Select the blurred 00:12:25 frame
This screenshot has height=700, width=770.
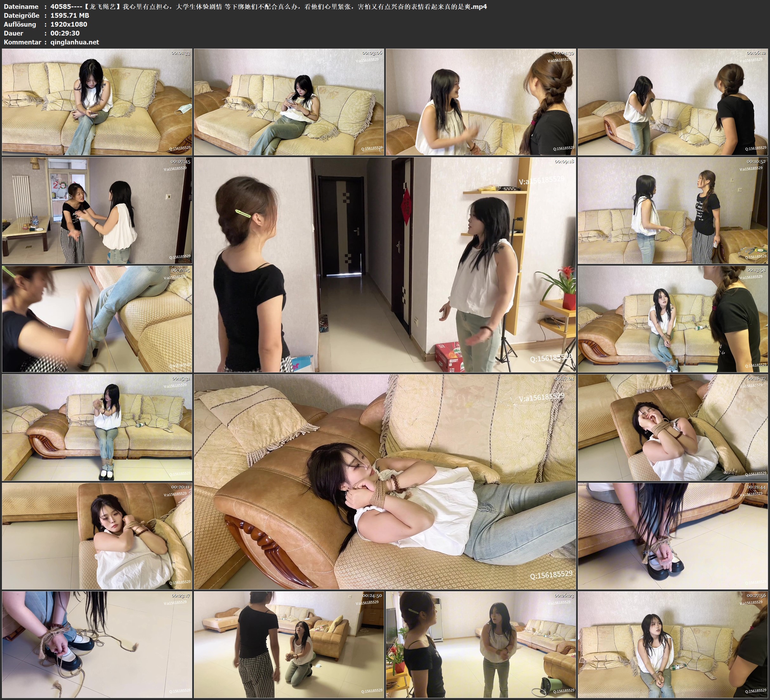[97, 319]
